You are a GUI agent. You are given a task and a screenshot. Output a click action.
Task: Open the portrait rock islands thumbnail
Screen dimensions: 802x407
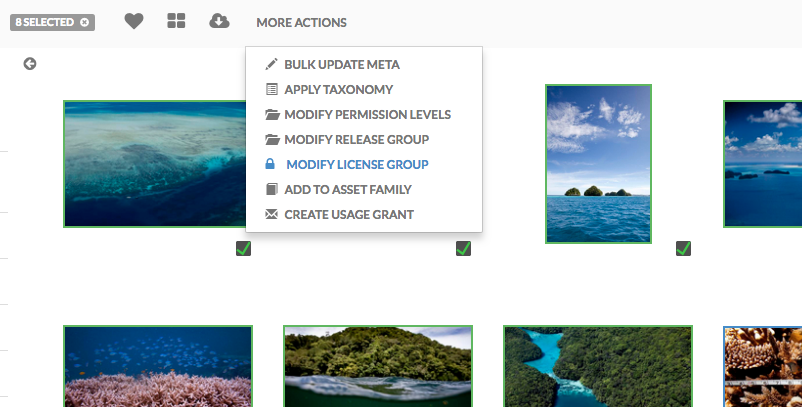598,164
